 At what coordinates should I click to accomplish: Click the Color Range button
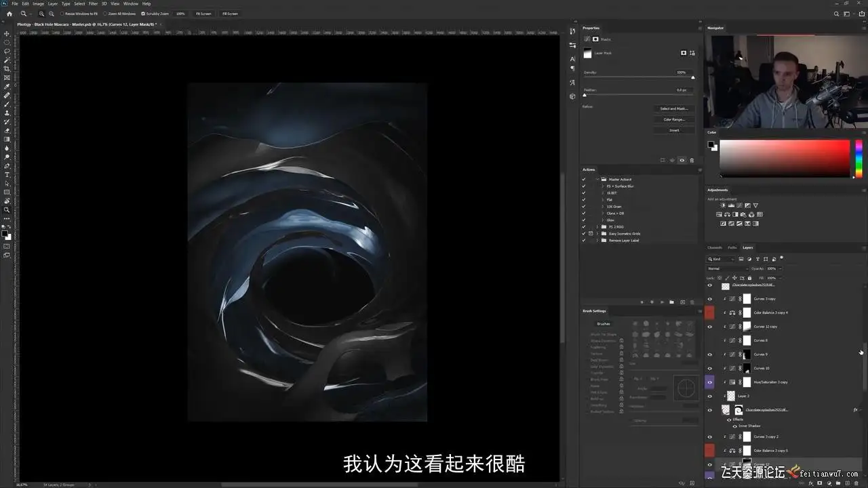pos(674,119)
